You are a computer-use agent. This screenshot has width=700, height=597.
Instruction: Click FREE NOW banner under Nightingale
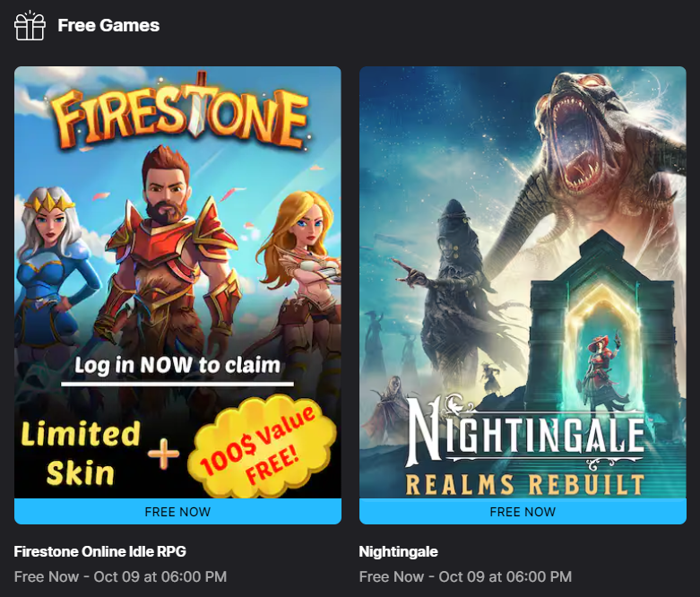[x=523, y=512]
